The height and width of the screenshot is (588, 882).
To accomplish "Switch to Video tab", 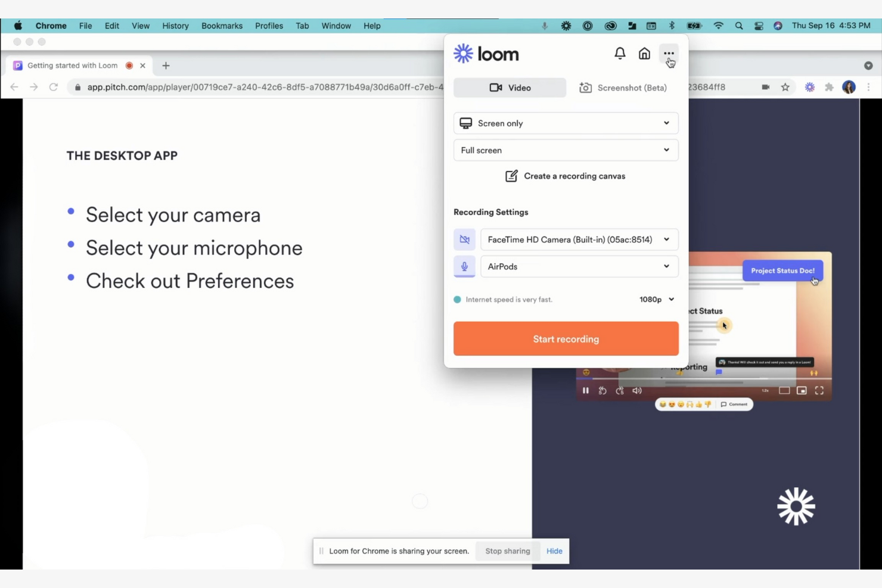I will 510,88.
